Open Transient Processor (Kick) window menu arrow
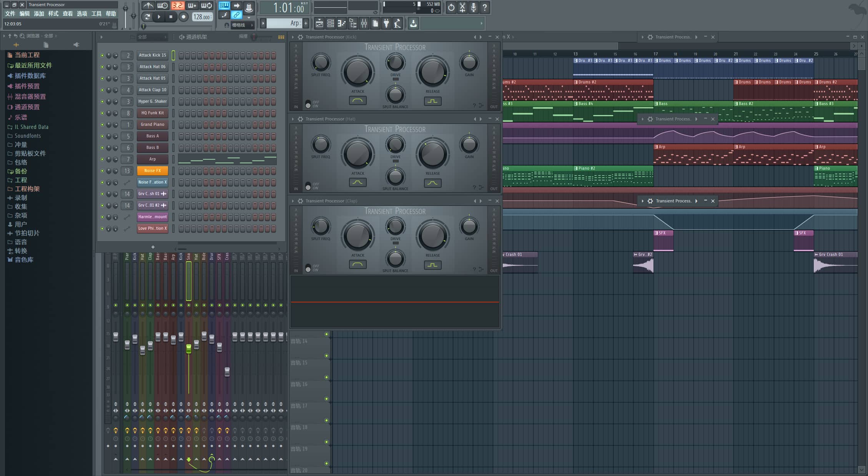Image resolution: width=868 pixels, height=476 pixels. pos(293,37)
